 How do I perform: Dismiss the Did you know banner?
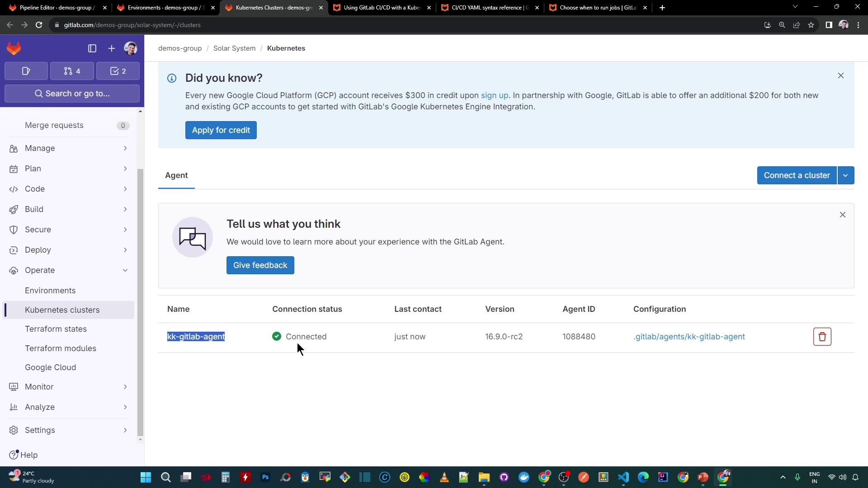[840, 75]
